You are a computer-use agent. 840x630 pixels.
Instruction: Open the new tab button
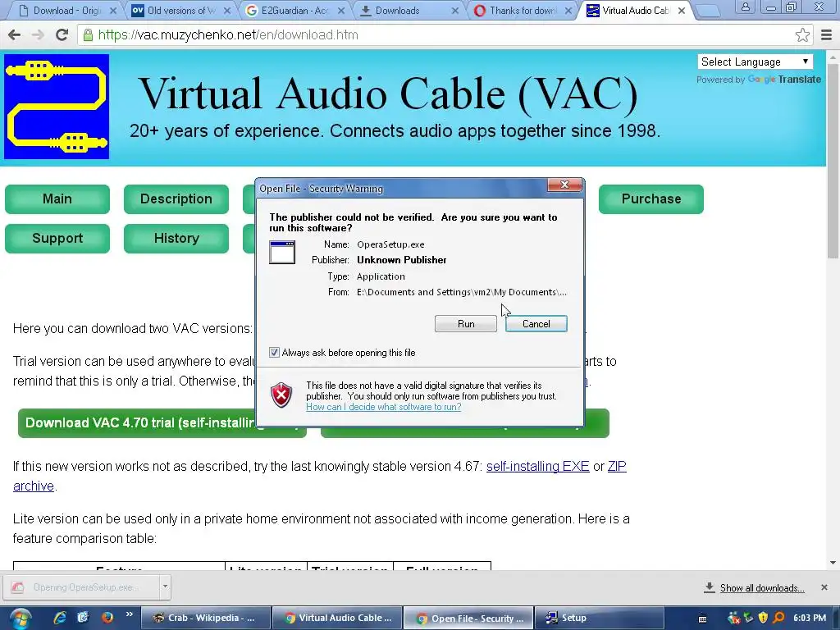pos(707,11)
